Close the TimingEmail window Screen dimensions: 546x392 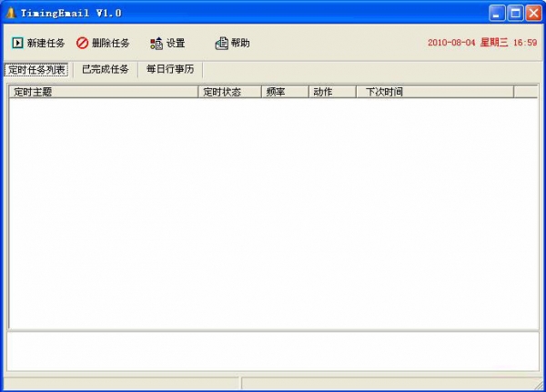point(533,14)
